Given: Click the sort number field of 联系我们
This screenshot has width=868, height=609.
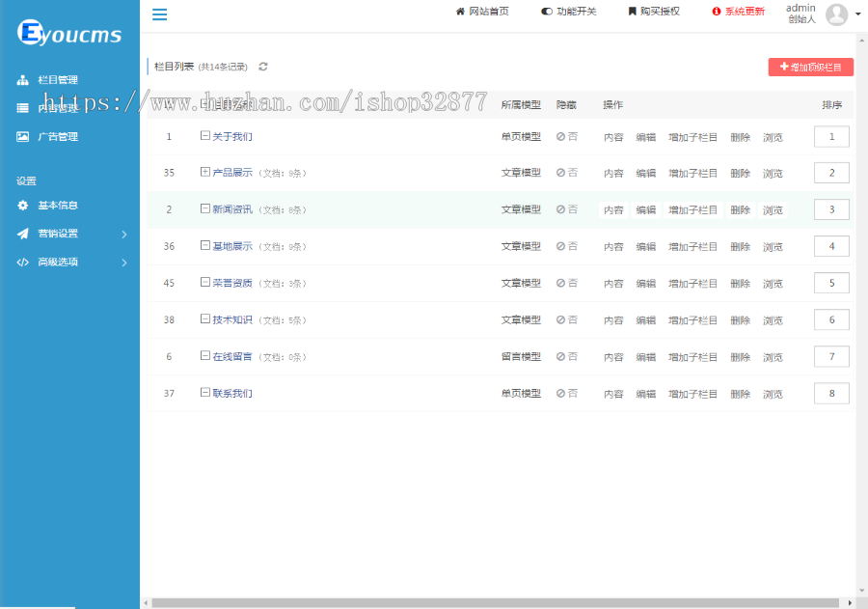Looking at the screenshot, I should coord(831,393).
